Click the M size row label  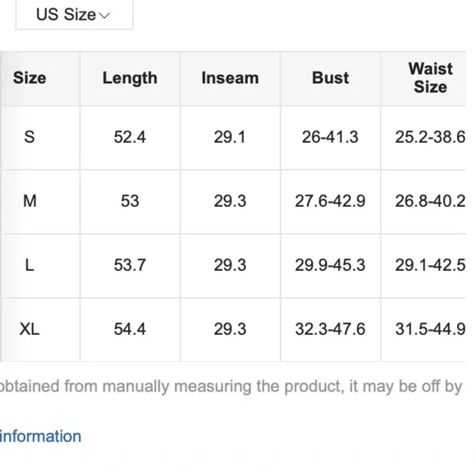click(x=30, y=201)
